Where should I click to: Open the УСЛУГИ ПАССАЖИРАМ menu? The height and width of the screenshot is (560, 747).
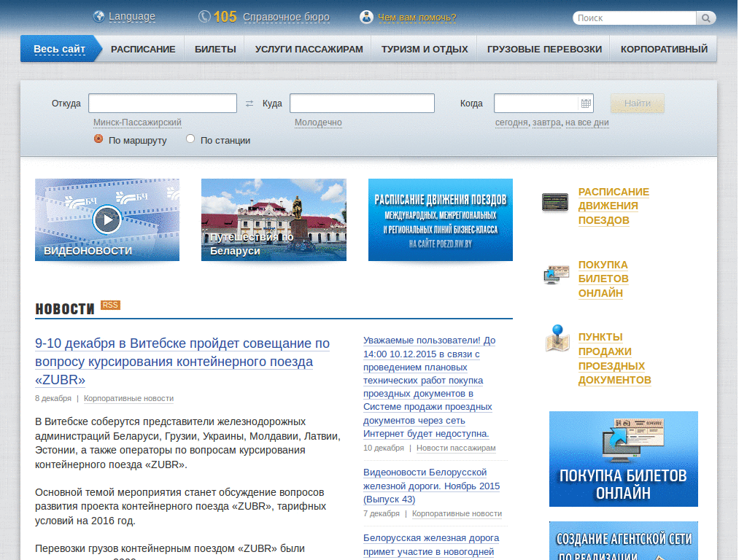pyautogui.click(x=309, y=49)
